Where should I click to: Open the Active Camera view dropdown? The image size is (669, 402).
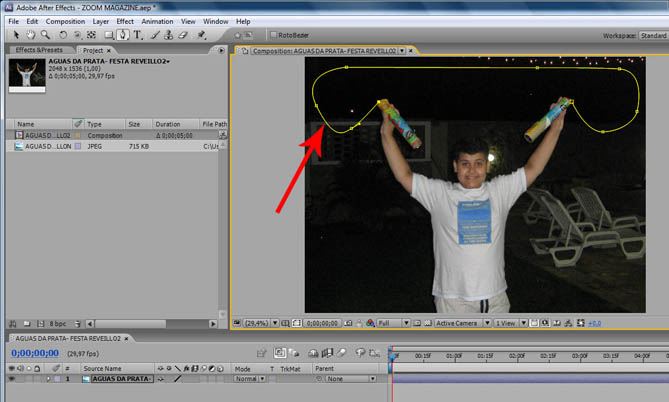pyautogui.click(x=462, y=324)
